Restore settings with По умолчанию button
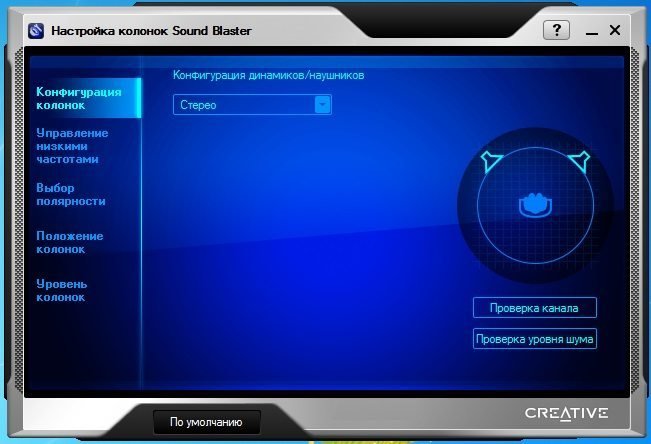 [206, 422]
